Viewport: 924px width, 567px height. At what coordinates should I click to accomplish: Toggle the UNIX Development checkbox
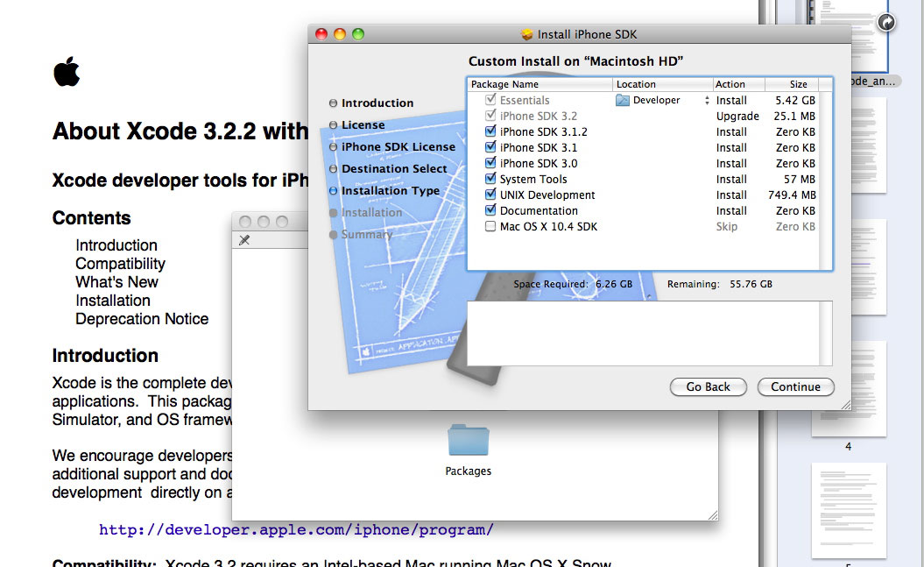click(490, 195)
